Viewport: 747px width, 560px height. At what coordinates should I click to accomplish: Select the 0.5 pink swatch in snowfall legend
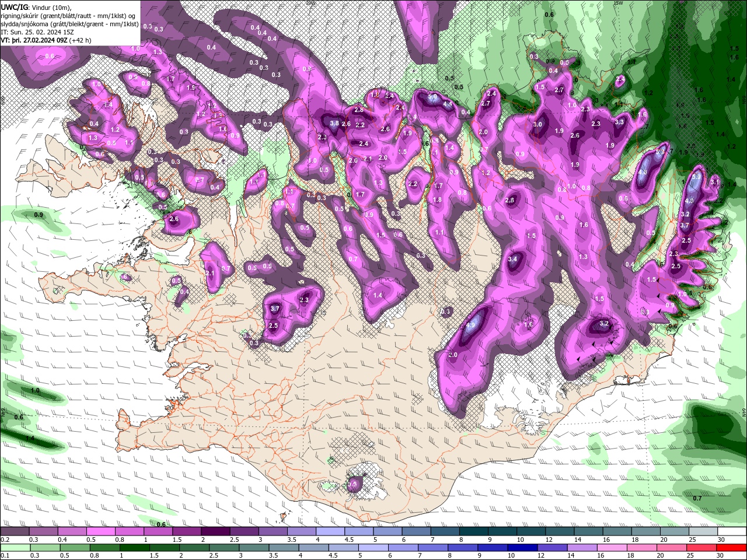100,531
